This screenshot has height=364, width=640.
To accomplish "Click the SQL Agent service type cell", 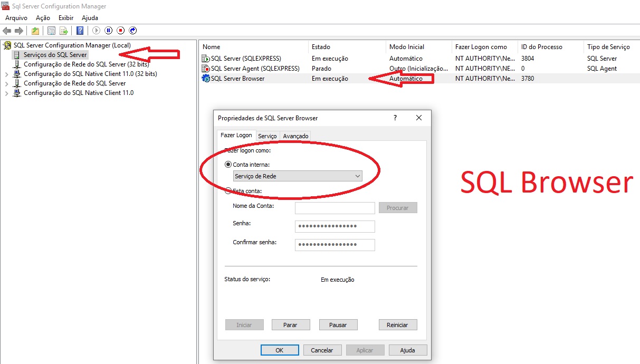I will (602, 69).
